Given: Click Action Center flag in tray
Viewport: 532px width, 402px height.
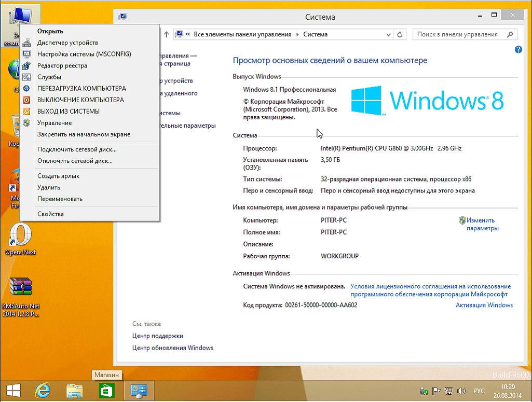Looking at the screenshot, I should pos(436,392).
